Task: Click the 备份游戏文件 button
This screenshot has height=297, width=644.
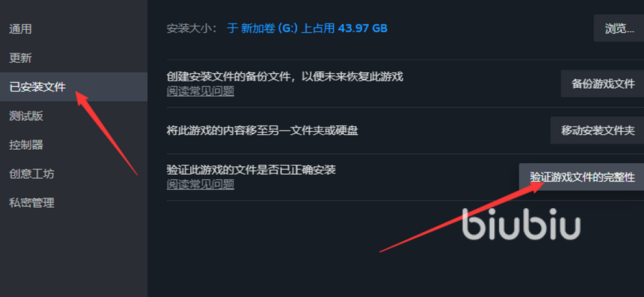Action: click(602, 84)
